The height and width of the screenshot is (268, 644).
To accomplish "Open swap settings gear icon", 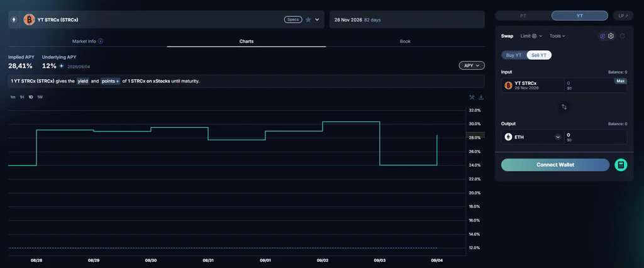I will 611,36.
